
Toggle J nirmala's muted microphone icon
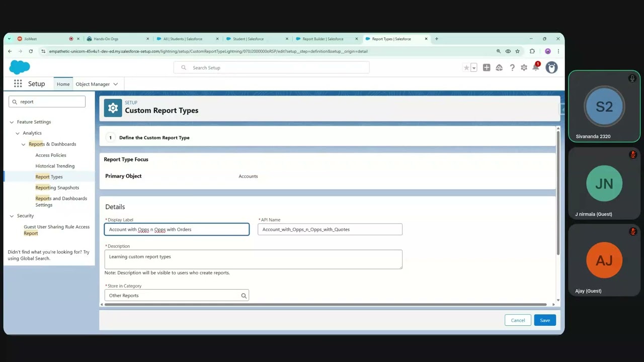633,155
